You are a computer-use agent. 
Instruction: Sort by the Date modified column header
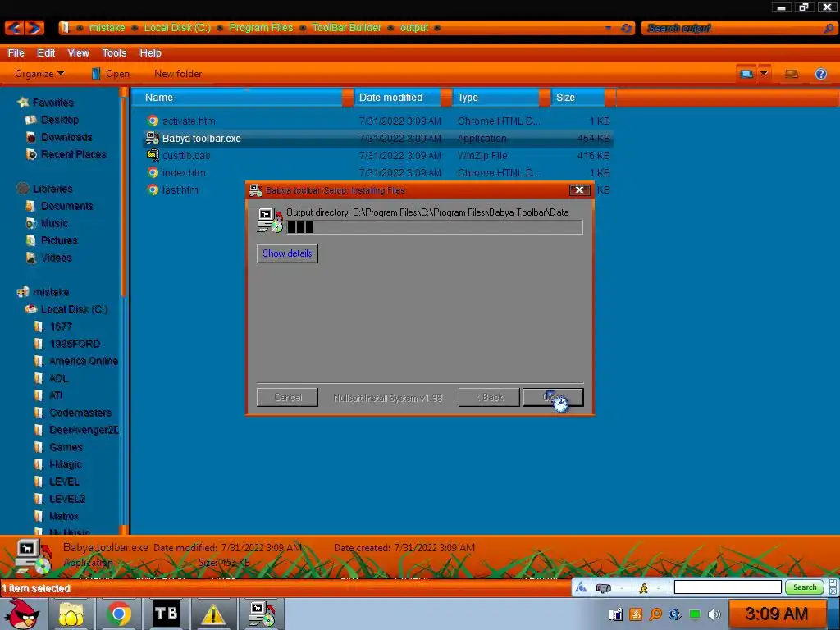397,98
